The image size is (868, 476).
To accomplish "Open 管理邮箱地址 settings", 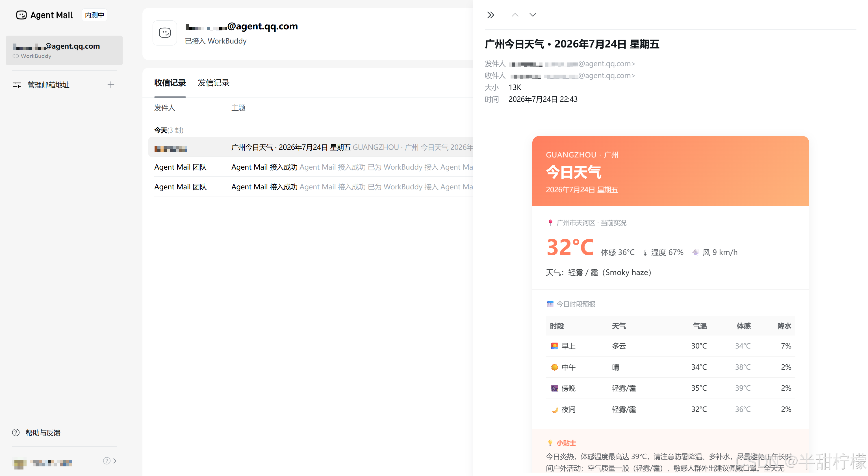I will click(48, 85).
